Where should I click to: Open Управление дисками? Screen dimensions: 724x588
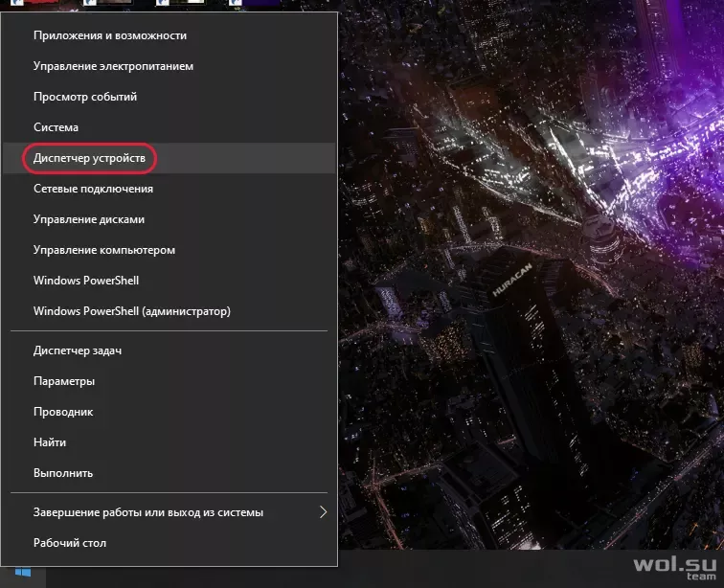click(169, 219)
